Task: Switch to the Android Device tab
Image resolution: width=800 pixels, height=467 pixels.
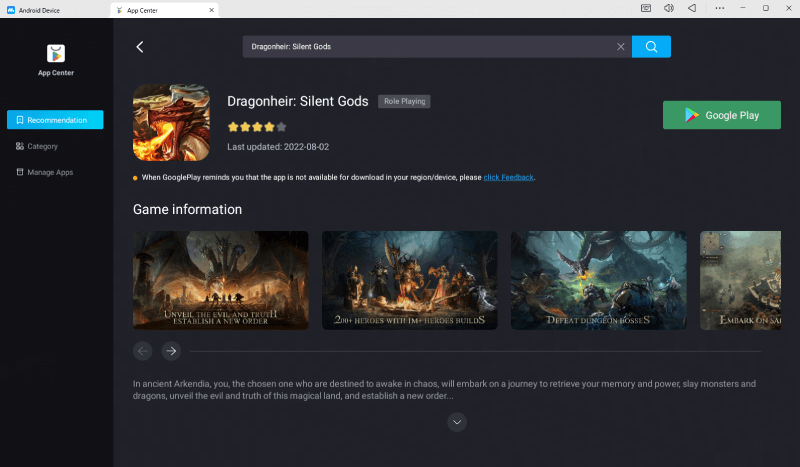Action: (34, 10)
